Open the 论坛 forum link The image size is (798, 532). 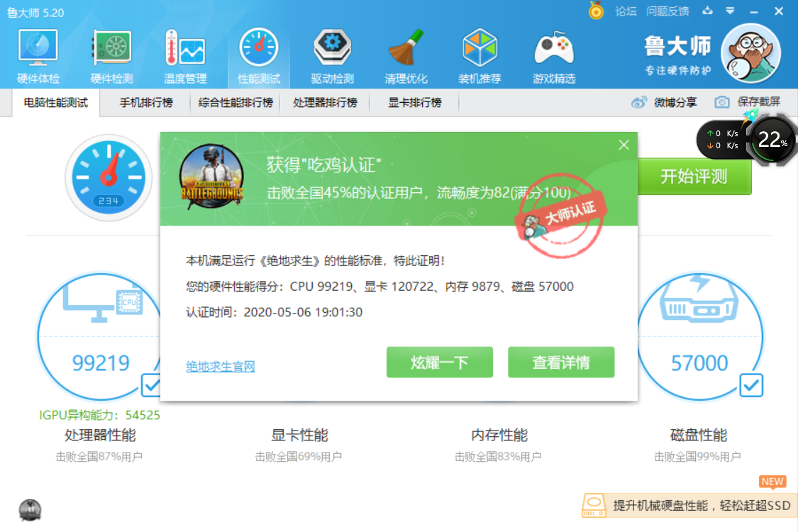pyautogui.click(x=626, y=11)
